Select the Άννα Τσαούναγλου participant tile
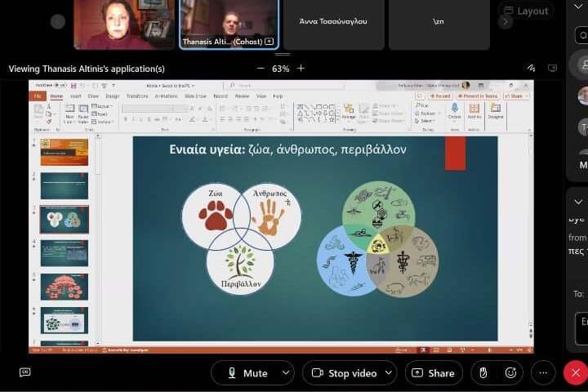588x392 pixels. 333,24
